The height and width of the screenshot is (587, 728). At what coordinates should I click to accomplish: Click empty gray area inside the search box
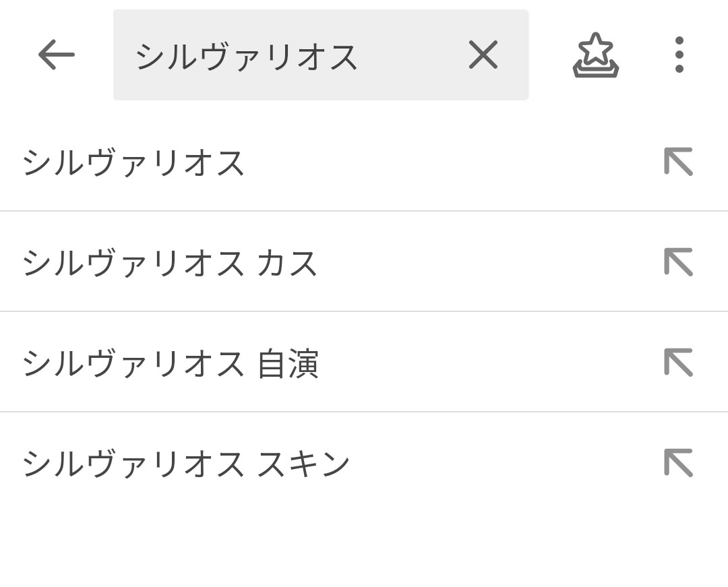pyautogui.click(x=411, y=55)
